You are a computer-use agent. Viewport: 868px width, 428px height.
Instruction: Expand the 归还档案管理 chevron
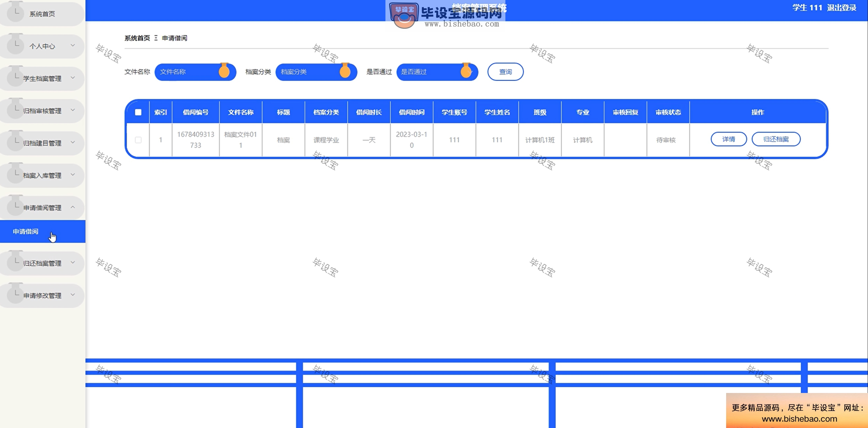(x=73, y=262)
